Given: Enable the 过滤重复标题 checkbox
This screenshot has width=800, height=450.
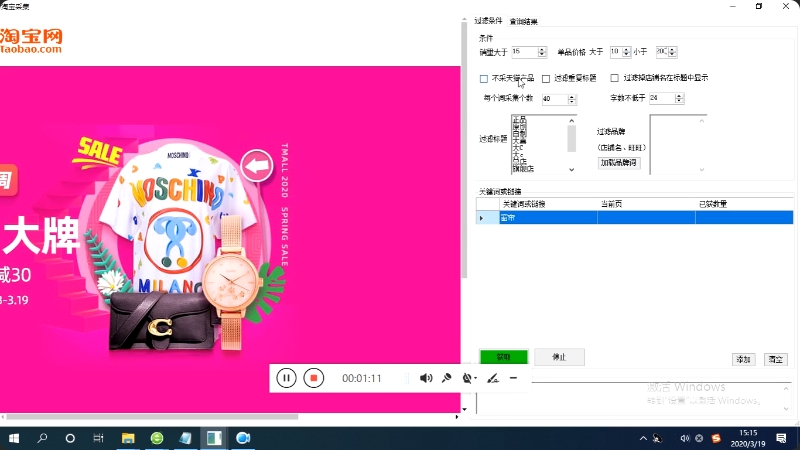Looking at the screenshot, I should coord(546,79).
